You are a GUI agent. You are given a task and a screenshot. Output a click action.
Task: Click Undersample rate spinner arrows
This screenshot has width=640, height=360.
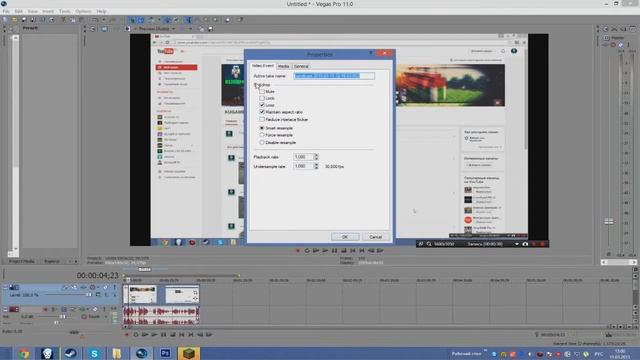click(316, 166)
